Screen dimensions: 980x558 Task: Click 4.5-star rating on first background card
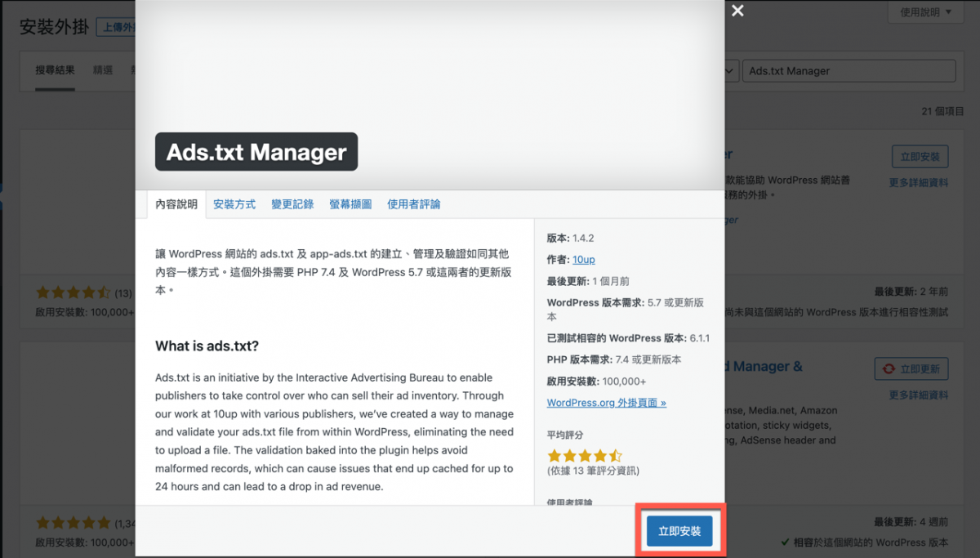73,292
